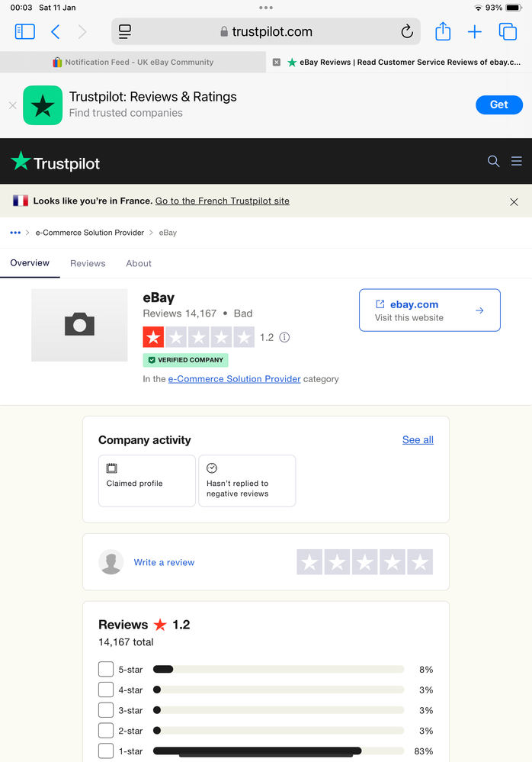Tap the Trustpilot app icon in banner
The width and height of the screenshot is (532, 762).
(x=43, y=105)
